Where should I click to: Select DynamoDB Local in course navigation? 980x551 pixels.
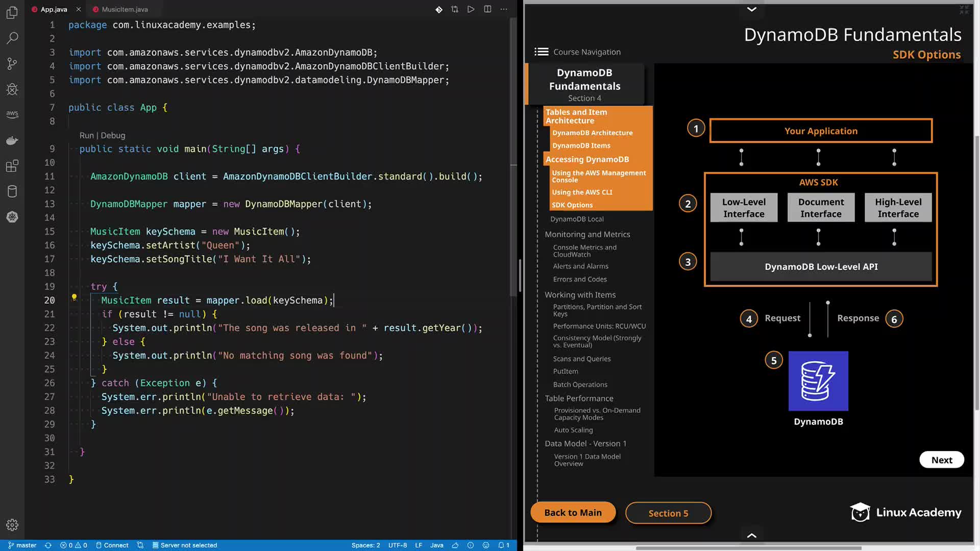pos(577,219)
